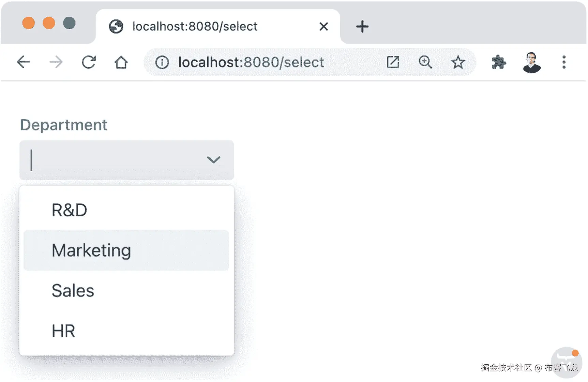This screenshot has height=382, width=588.
Task: View site information for localhost
Action: tap(162, 62)
